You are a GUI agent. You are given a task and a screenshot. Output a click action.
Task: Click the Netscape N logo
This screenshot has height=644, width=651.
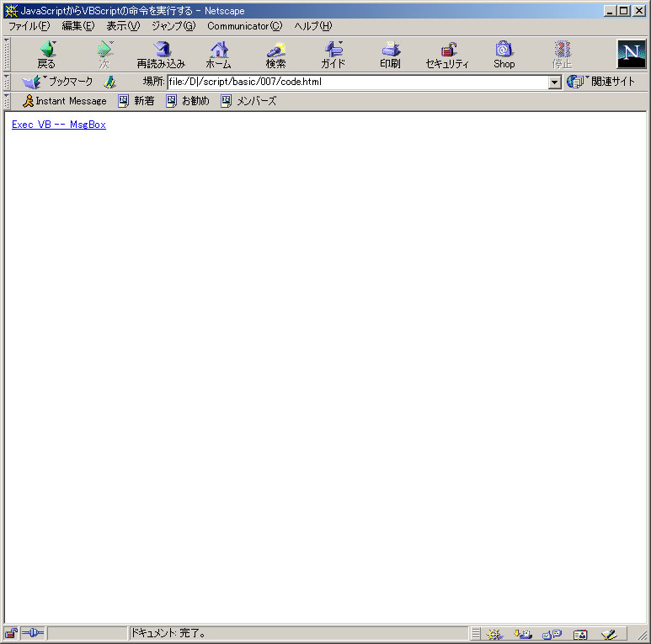click(x=631, y=54)
